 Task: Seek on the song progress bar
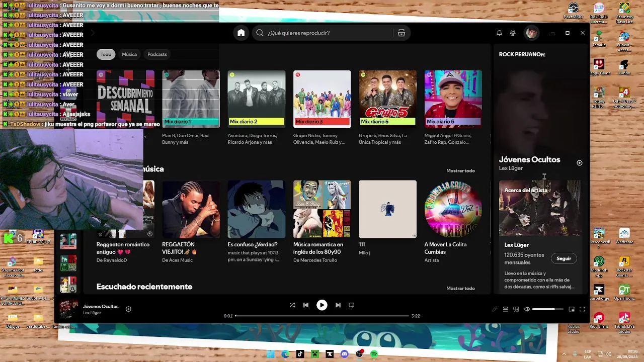click(x=322, y=316)
